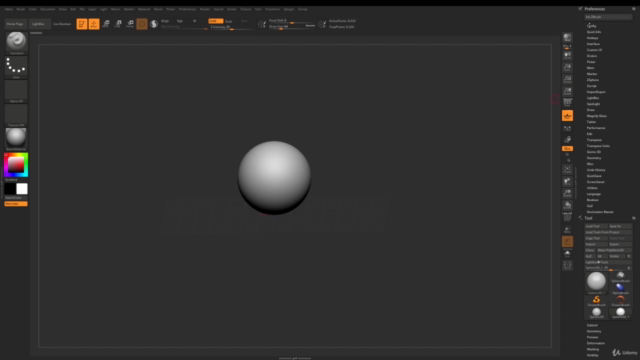This screenshot has height=360, width=640.
Task: Select the white main color swatch
Action: pyautogui.click(x=22, y=189)
